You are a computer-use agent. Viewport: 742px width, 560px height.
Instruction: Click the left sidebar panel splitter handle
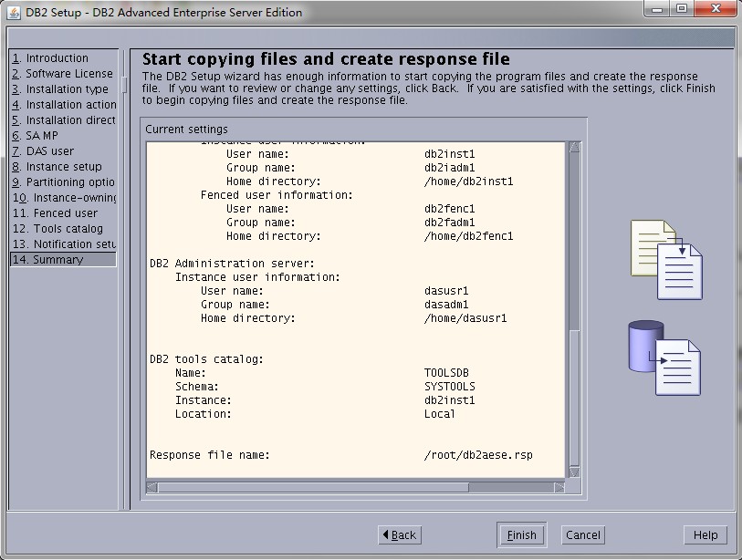point(124,85)
